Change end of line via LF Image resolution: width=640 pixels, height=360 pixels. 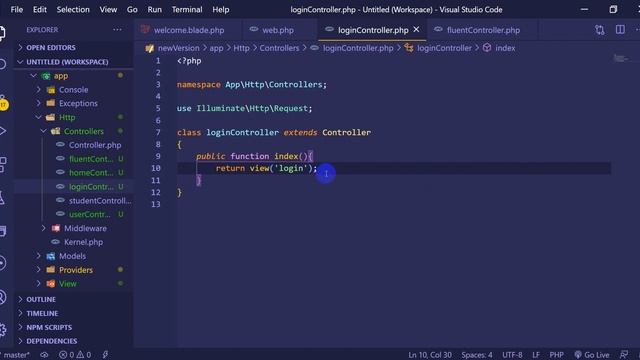tap(536, 355)
